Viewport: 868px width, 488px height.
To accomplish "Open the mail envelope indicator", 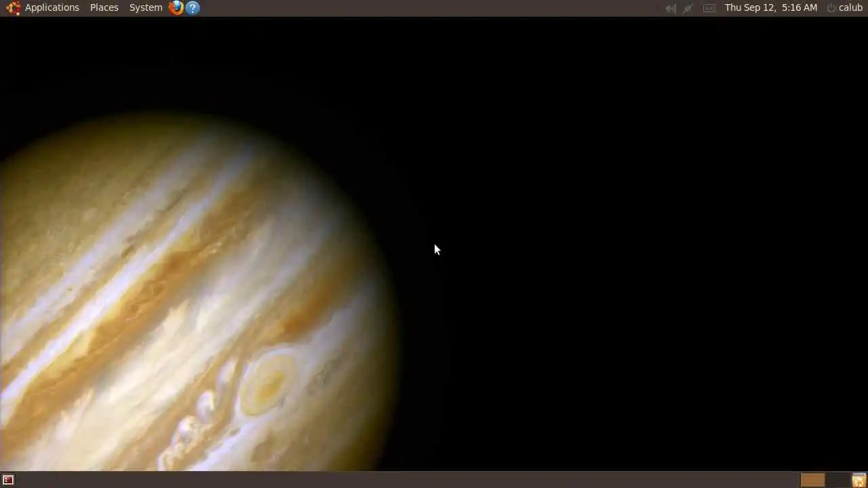I will click(709, 8).
